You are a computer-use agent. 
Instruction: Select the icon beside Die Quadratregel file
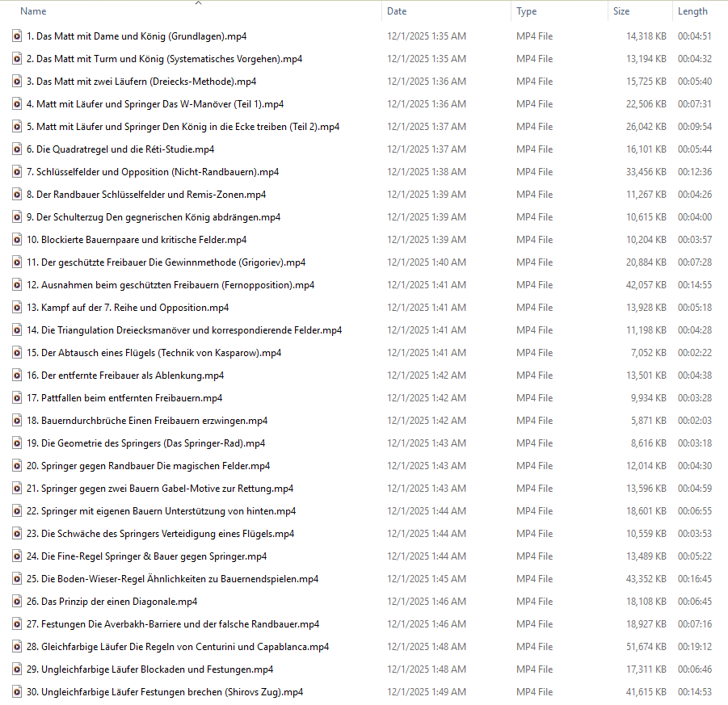17,149
